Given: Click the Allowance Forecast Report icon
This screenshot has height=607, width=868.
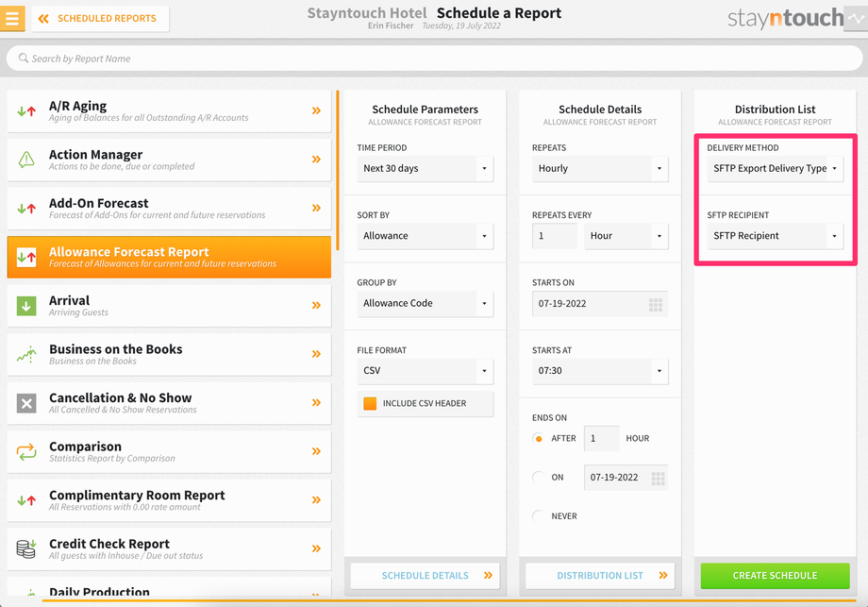Looking at the screenshot, I should tap(26, 257).
